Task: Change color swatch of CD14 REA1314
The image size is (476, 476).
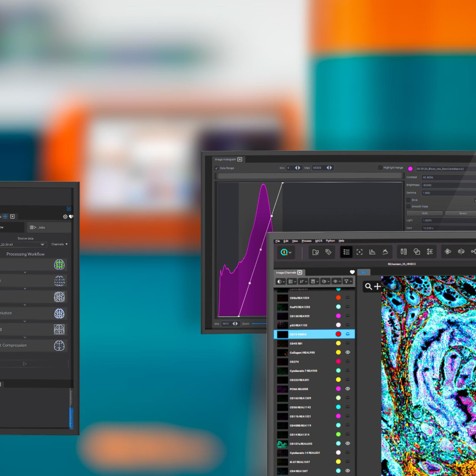Action: 338,434
